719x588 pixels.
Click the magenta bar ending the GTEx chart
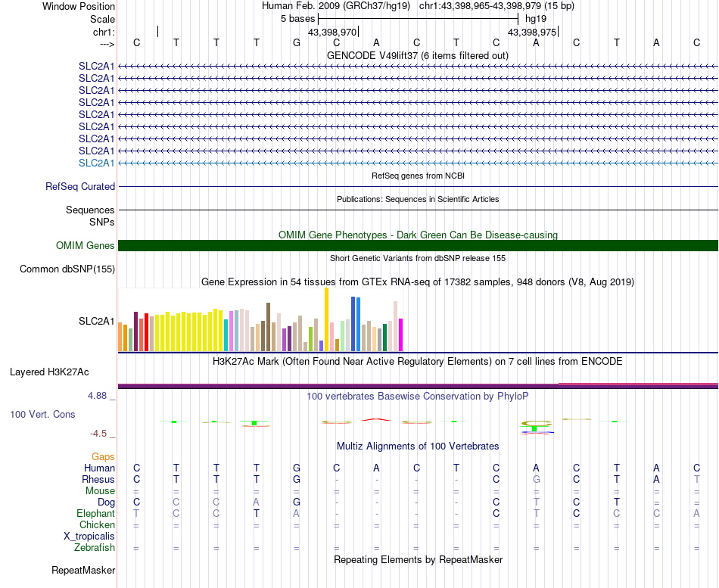(x=400, y=334)
